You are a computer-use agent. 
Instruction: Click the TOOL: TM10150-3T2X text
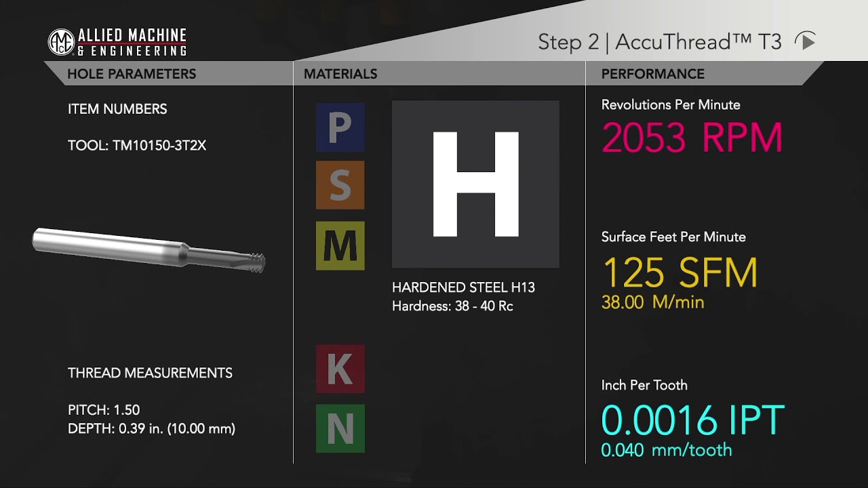click(x=137, y=146)
